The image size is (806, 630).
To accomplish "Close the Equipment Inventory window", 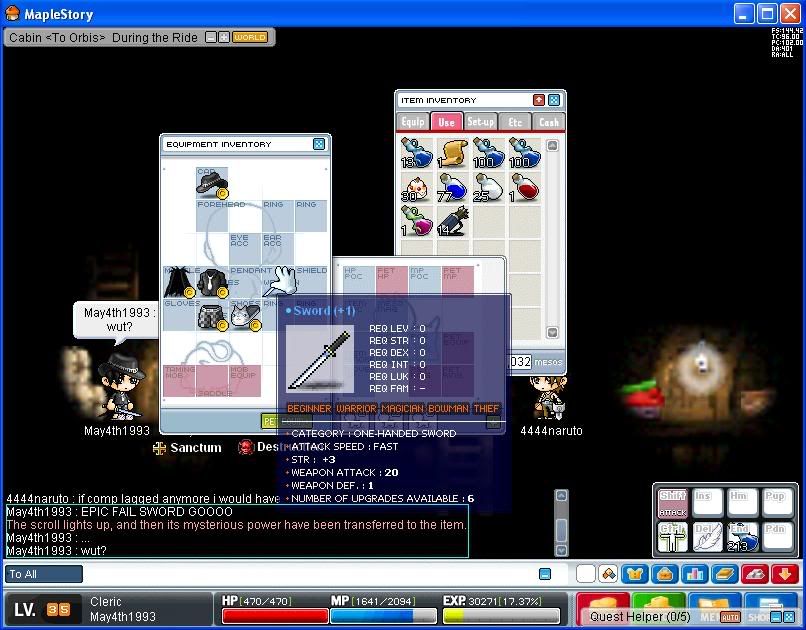I will coord(319,144).
